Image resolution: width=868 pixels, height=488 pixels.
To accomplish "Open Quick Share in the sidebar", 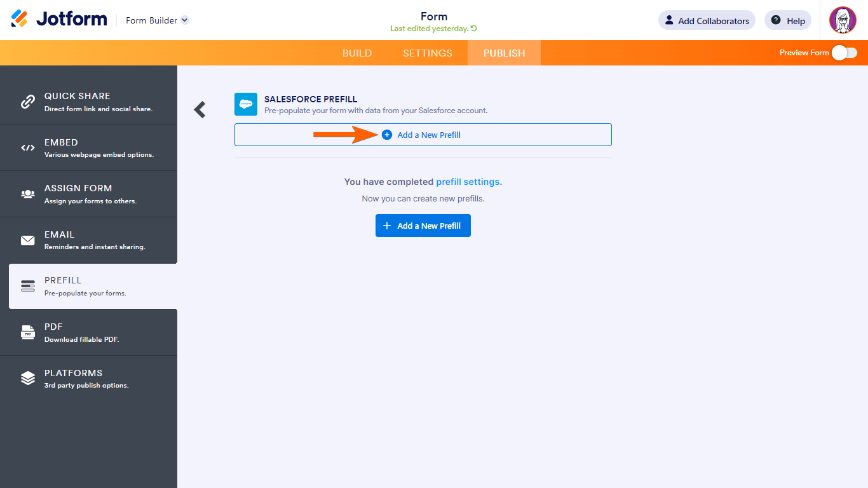I will click(89, 102).
